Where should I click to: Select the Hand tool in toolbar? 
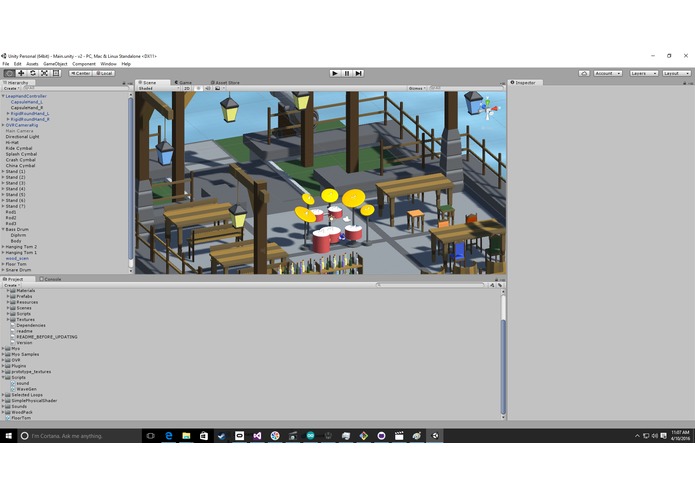coord(9,73)
